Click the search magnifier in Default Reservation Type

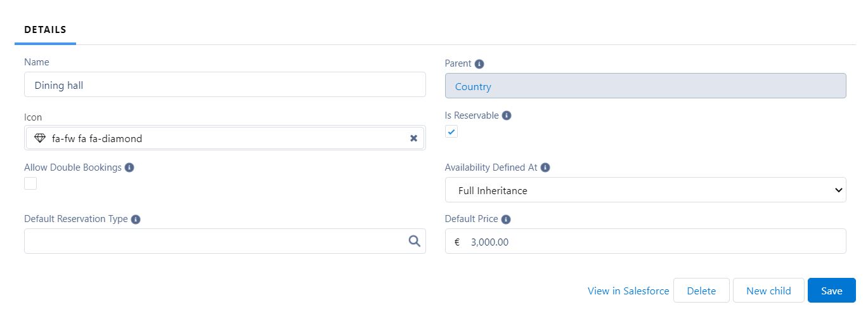(415, 241)
